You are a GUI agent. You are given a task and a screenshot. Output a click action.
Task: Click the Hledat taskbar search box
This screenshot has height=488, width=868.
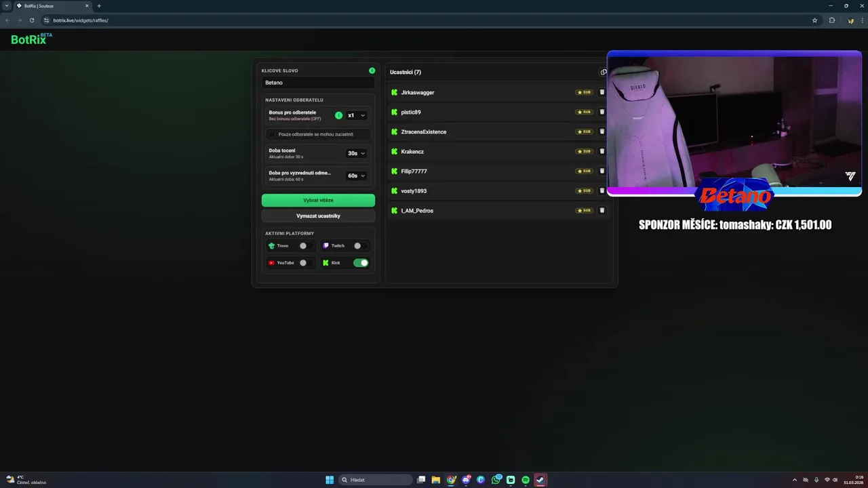[375, 480]
